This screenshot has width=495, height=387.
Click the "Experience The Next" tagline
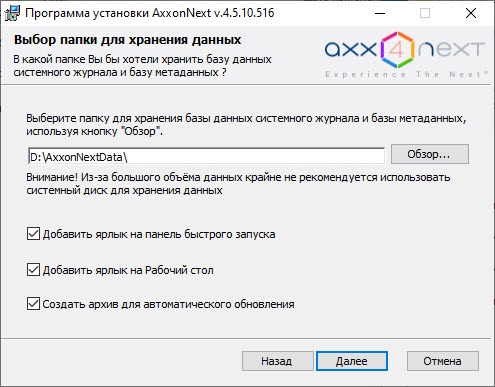pos(406,74)
